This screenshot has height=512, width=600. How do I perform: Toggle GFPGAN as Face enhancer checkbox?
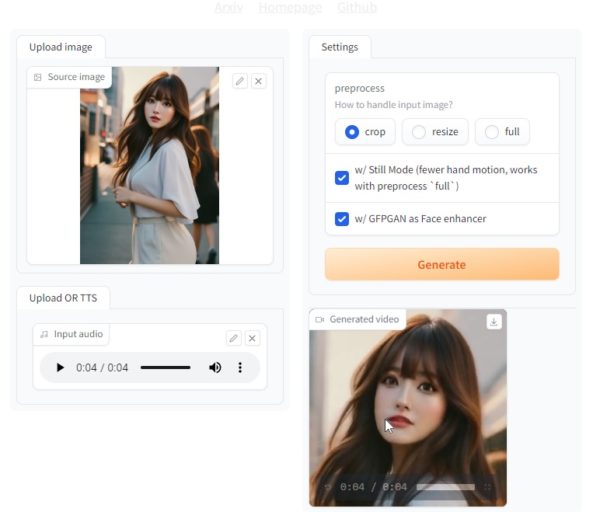pos(342,219)
